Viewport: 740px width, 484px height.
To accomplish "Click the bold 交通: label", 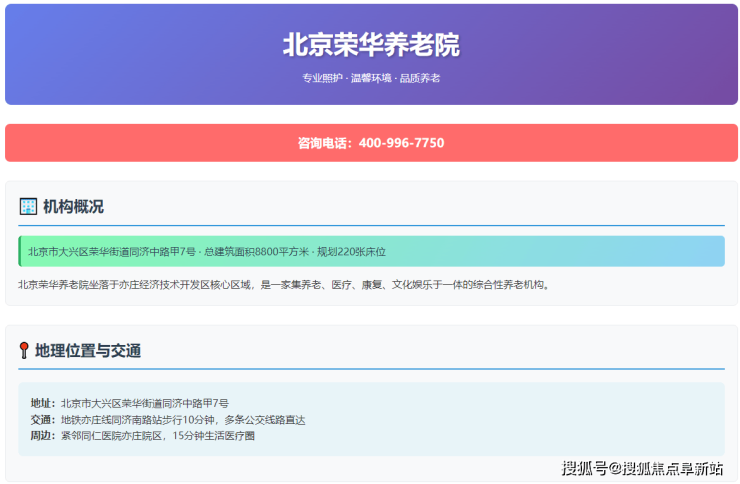I will [43, 419].
